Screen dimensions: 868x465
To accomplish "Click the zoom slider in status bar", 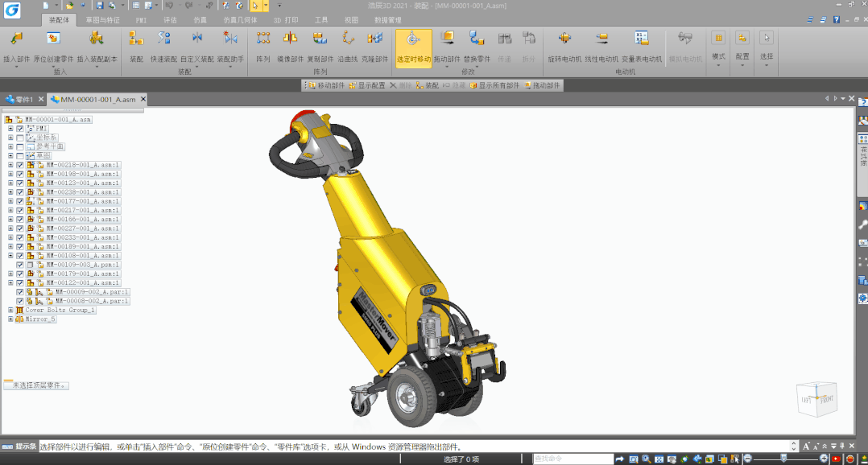I will click(783, 459).
